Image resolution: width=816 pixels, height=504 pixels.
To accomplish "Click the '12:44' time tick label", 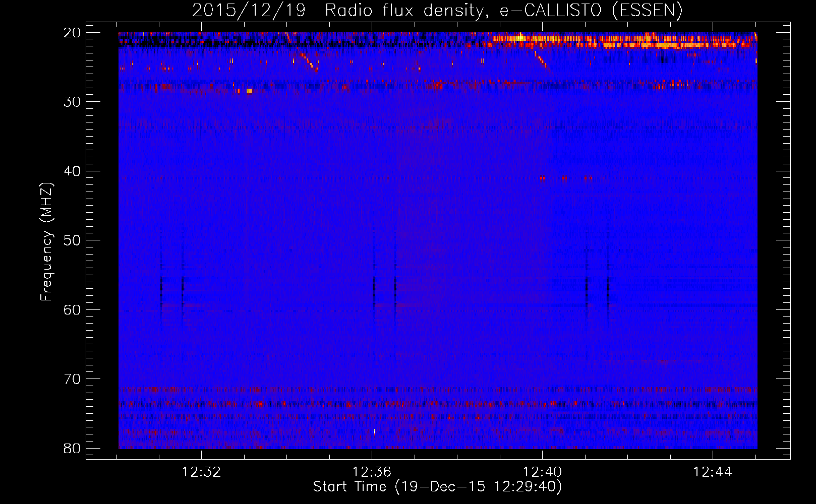I will 713,472.
